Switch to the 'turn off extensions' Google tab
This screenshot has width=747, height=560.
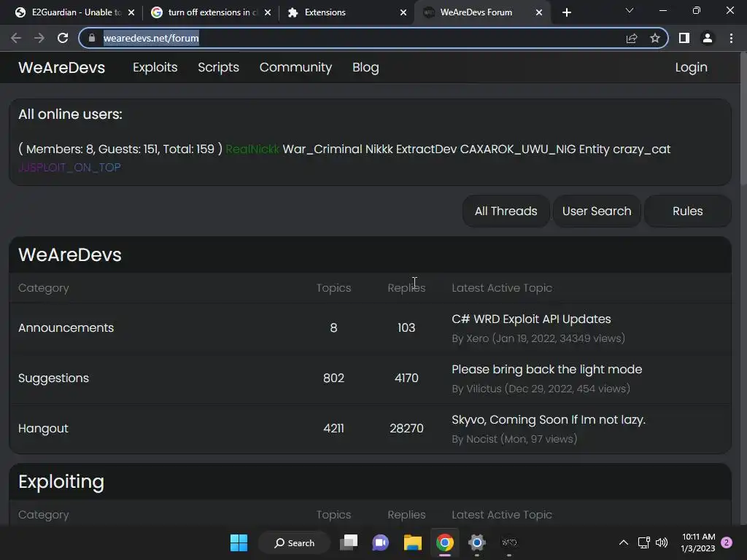click(209, 12)
